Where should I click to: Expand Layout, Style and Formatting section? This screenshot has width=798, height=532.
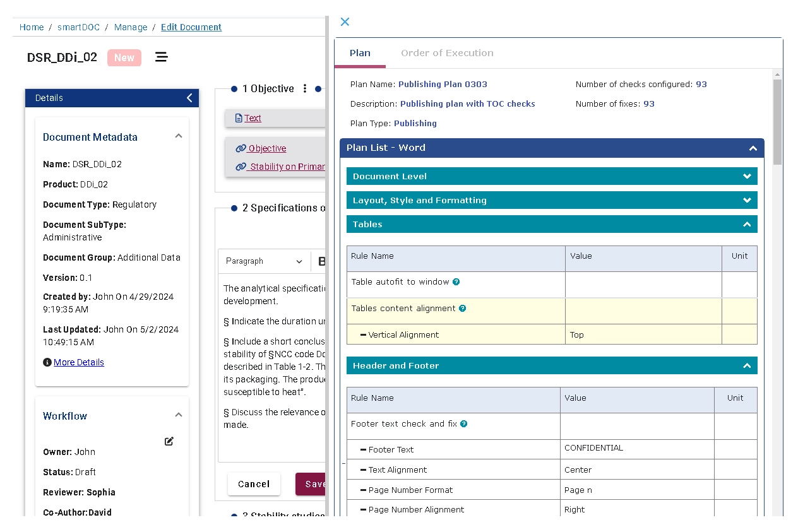tap(747, 201)
